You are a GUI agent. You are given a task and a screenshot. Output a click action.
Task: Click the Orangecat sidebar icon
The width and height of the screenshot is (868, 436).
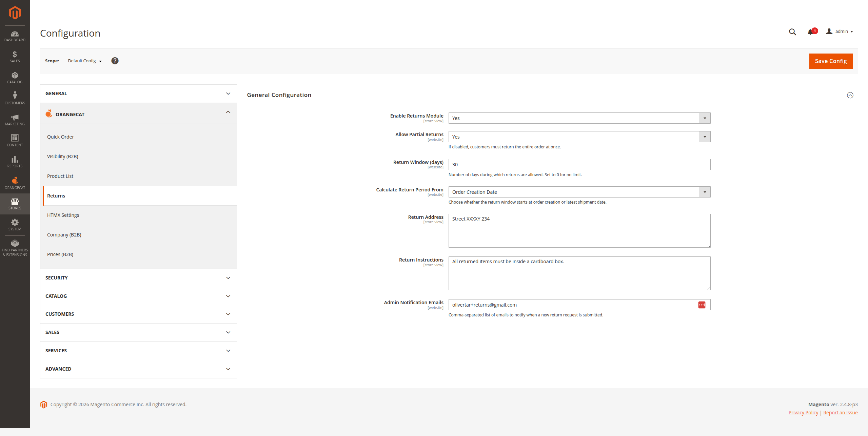pyautogui.click(x=15, y=183)
